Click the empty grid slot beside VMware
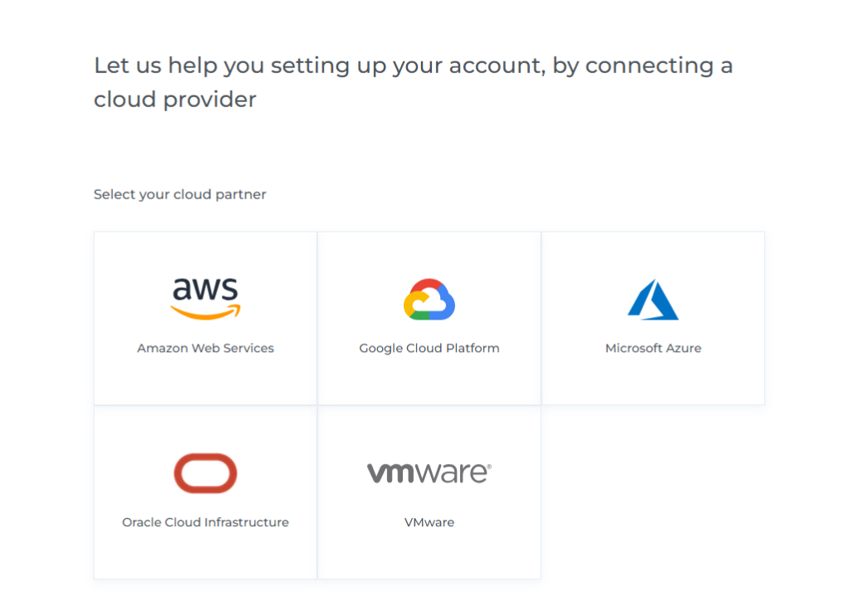The image size is (843, 616). click(653, 492)
